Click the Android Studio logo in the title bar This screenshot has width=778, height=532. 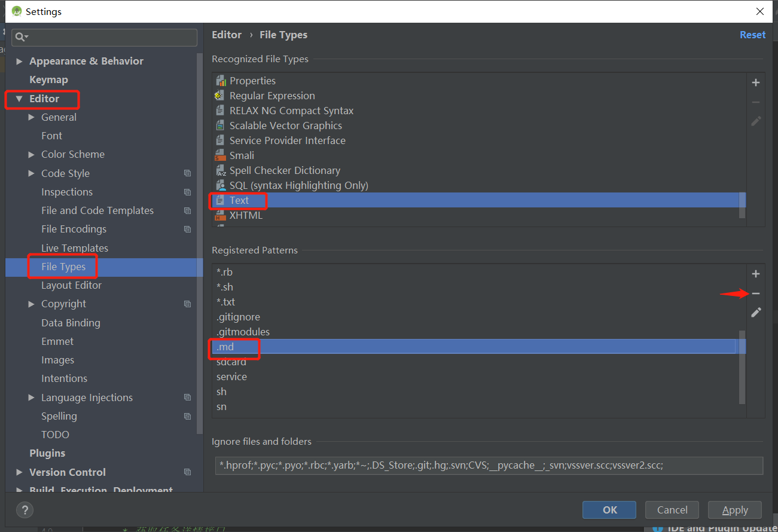point(17,11)
